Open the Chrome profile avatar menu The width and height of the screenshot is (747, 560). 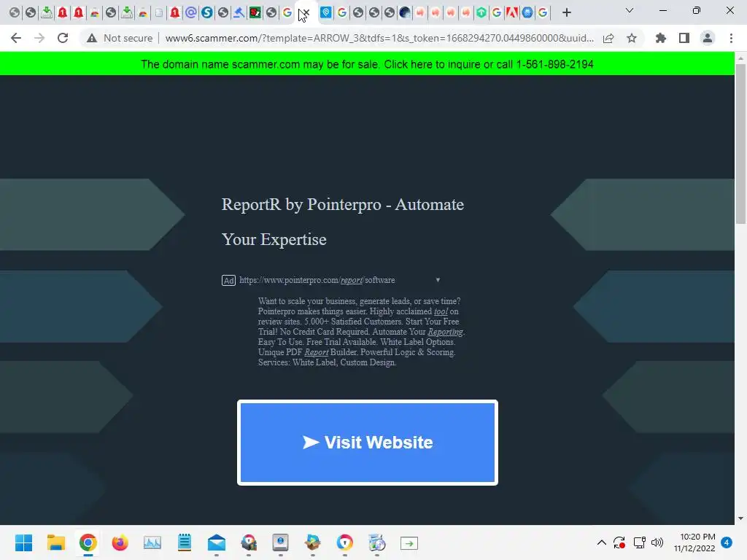coord(708,38)
